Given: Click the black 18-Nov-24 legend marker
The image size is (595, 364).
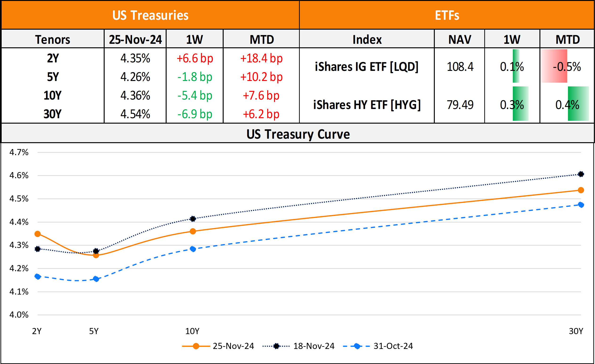Looking at the screenshot, I should click(276, 346).
